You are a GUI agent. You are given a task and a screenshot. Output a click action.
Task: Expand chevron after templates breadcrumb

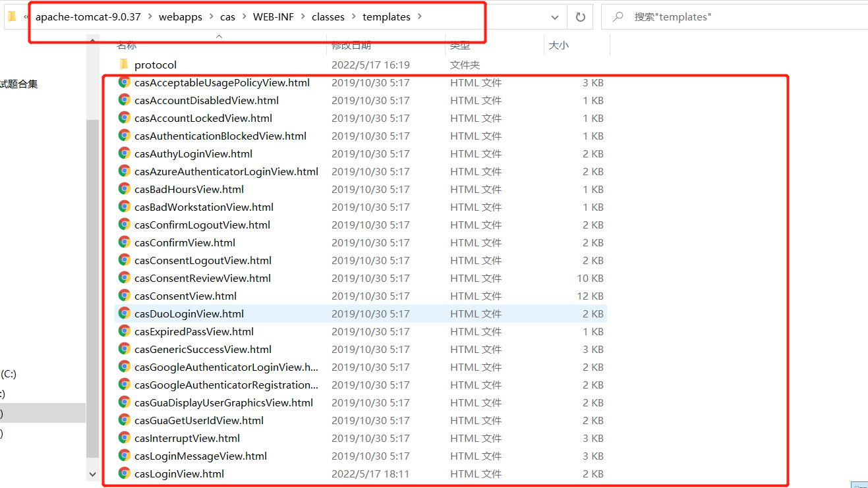pyautogui.click(x=420, y=17)
